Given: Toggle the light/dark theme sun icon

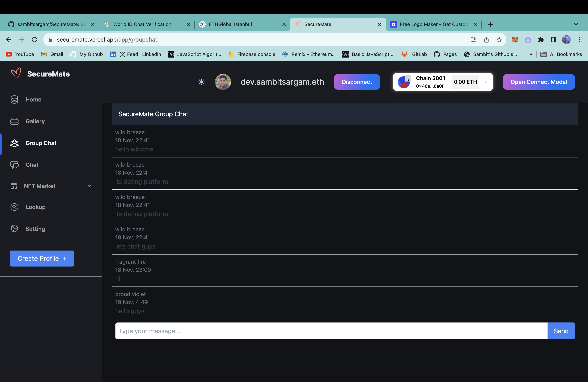Looking at the screenshot, I should click(x=201, y=82).
